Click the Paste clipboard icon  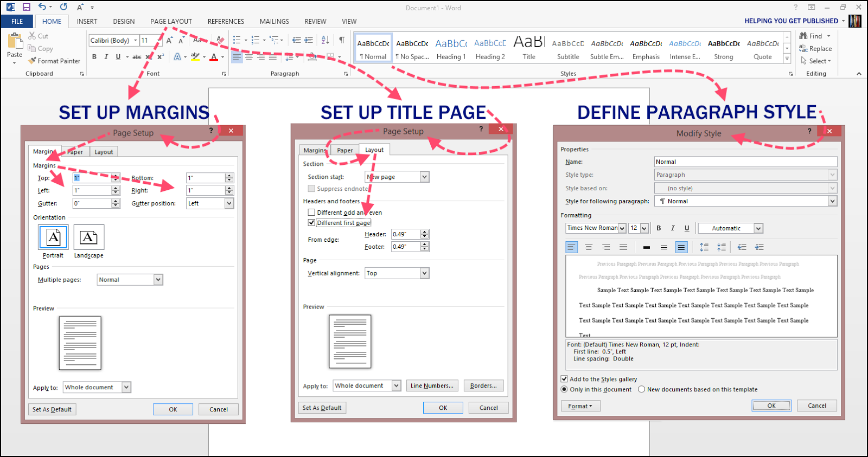click(15, 41)
